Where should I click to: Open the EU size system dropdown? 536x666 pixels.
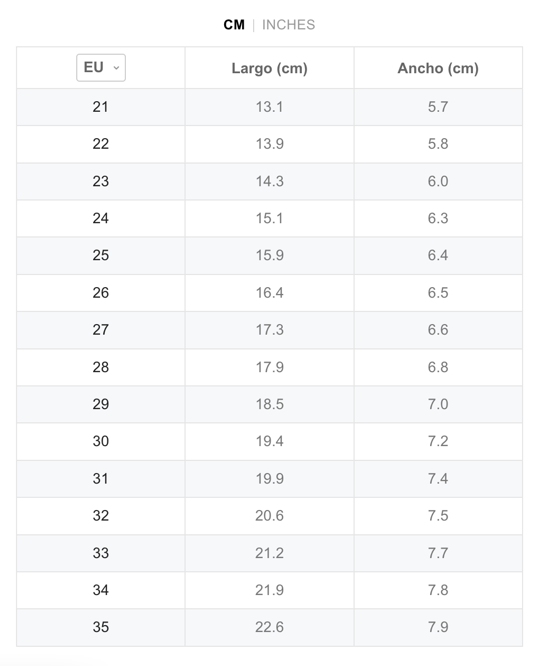101,68
